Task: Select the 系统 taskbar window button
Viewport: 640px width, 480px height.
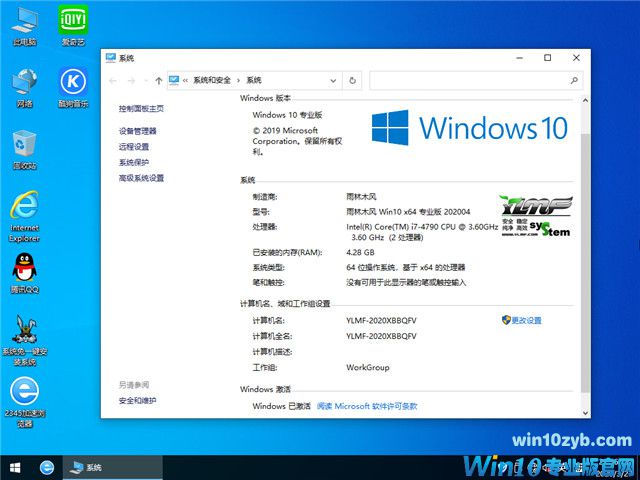Action: point(113,467)
